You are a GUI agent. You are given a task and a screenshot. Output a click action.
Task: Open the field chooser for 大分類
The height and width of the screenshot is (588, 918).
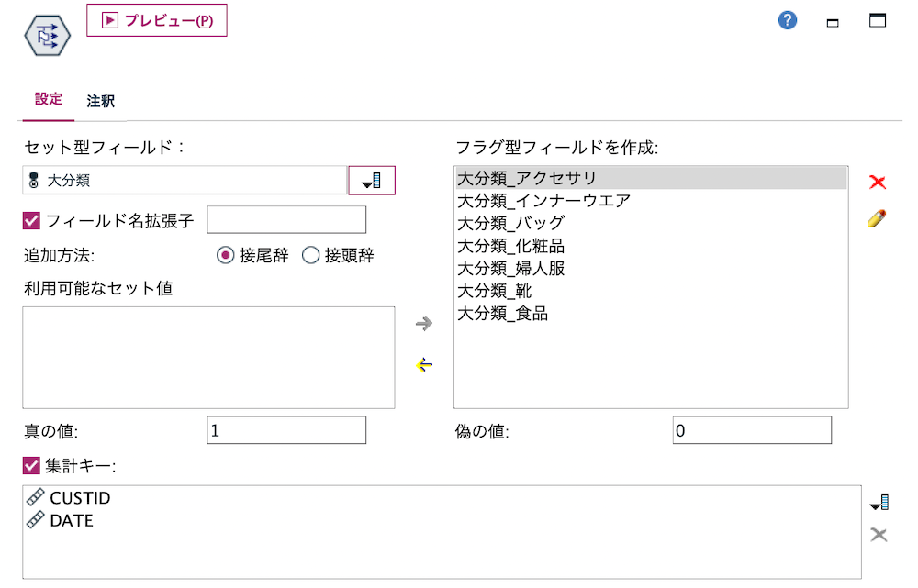click(371, 180)
